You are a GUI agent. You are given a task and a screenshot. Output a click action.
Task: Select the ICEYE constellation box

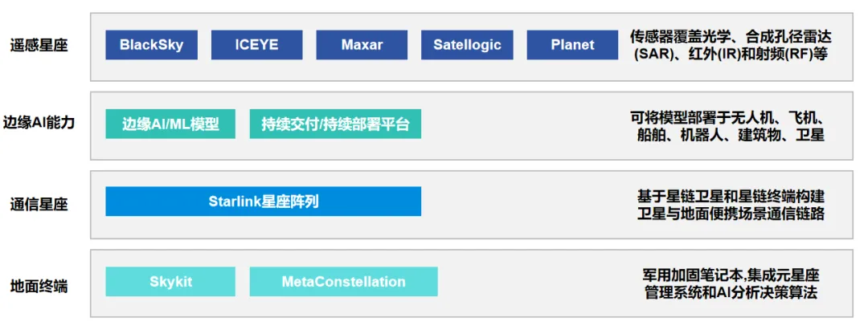(256, 45)
